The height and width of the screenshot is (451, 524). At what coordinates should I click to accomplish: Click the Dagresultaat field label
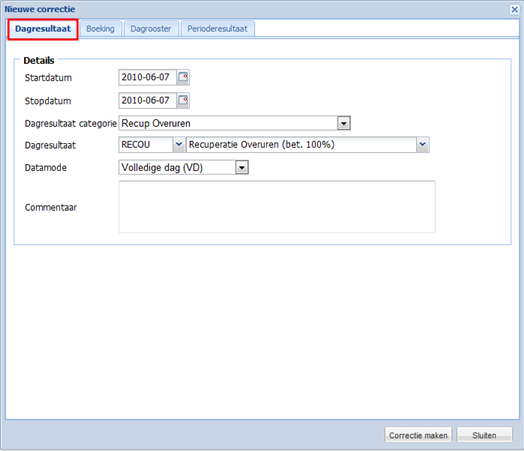pos(50,145)
